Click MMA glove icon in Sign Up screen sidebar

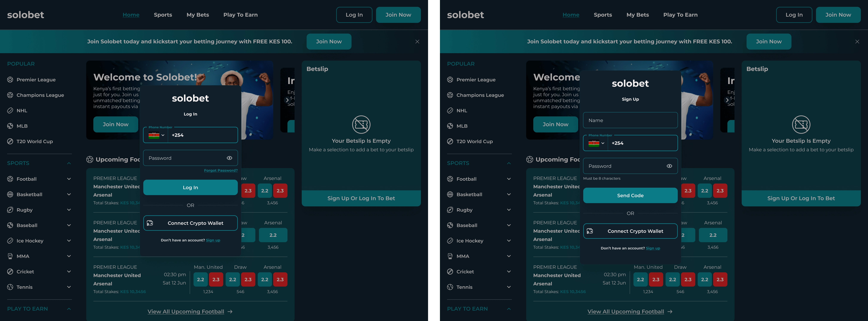(x=450, y=256)
